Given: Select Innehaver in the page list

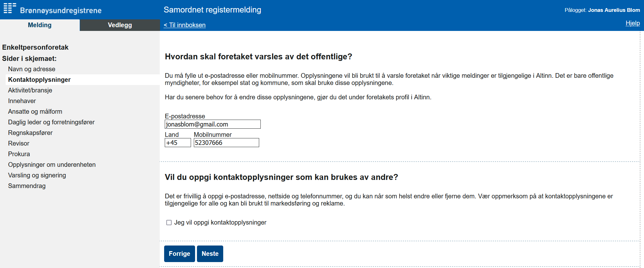Looking at the screenshot, I should coord(22,101).
